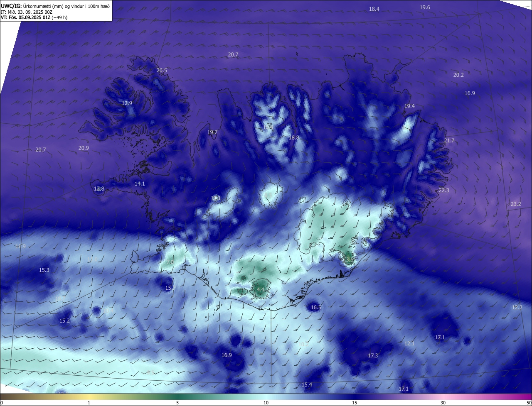The width and height of the screenshot is (532, 406).
Task: Select the valid time line 'VT: Fös. 05.09.2025 01Z'
Action: pyautogui.click(x=26, y=17)
